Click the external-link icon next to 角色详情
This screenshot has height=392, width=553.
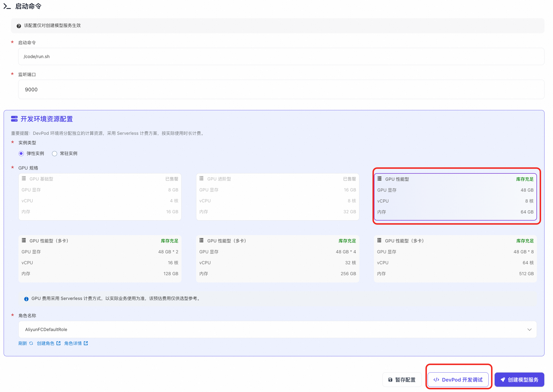(86, 343)
